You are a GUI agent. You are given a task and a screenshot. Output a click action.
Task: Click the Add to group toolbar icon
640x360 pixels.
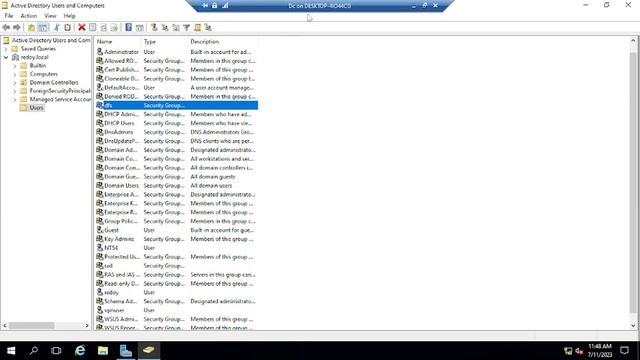click(x=208, y=27)
